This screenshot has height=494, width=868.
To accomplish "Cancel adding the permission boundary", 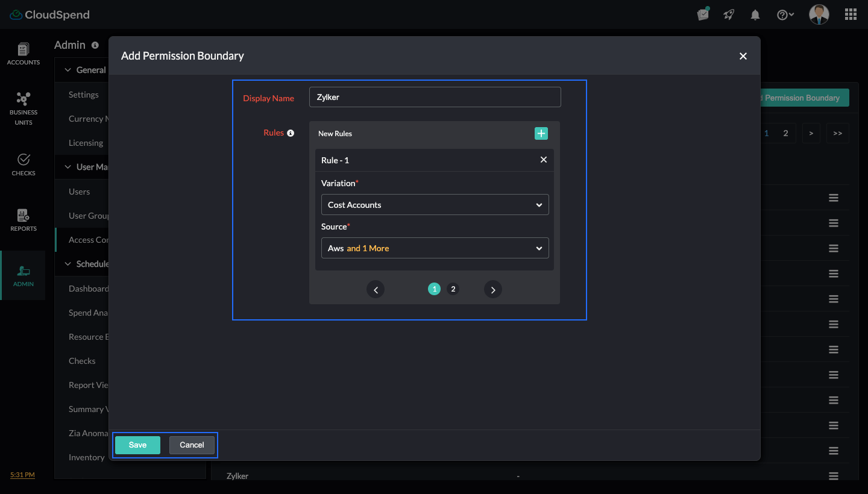I will 191,445.
